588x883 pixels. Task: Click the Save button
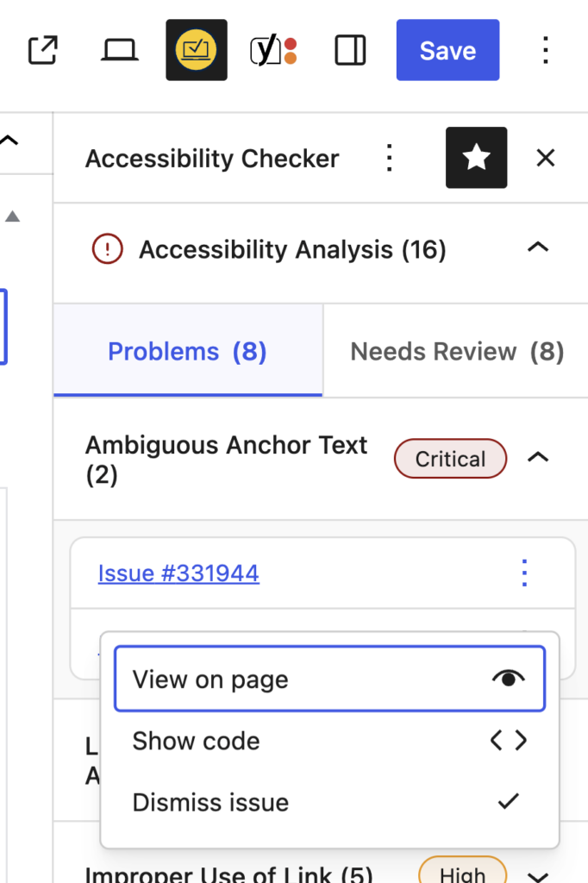[x=447, y=50]
